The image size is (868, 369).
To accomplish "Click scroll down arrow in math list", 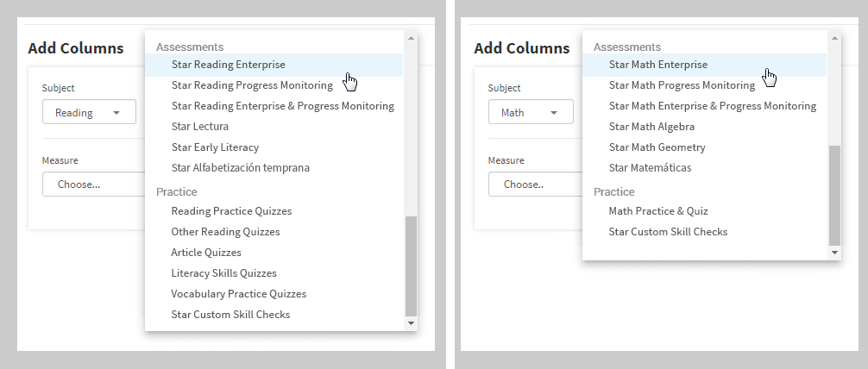I will [x=835, y=253].
